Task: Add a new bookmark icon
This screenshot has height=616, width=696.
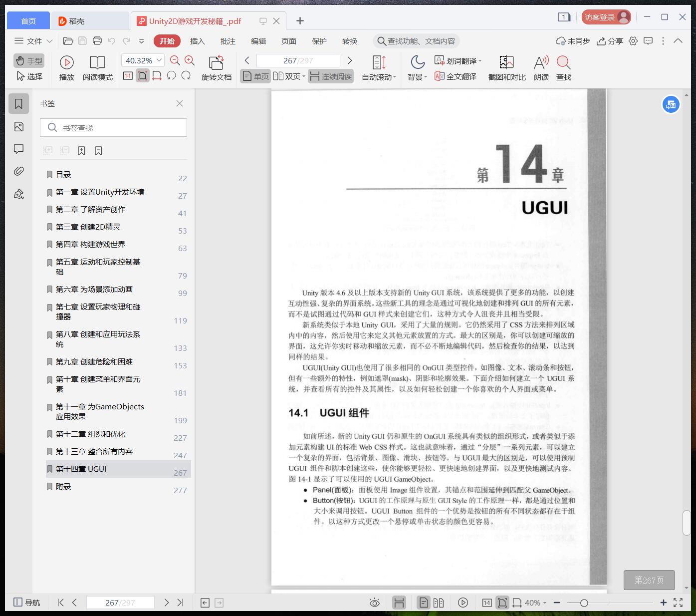Action: pyautogui.click(x=81, y=151)
